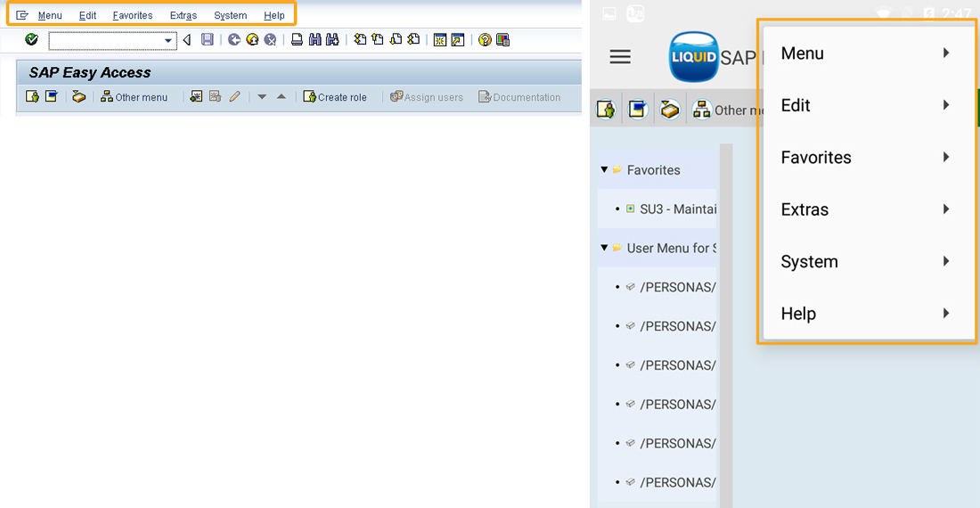Viewport: 980px width, 508px height.
Task: Select Help in the mobile popup menu
Action: pos(867,314)
